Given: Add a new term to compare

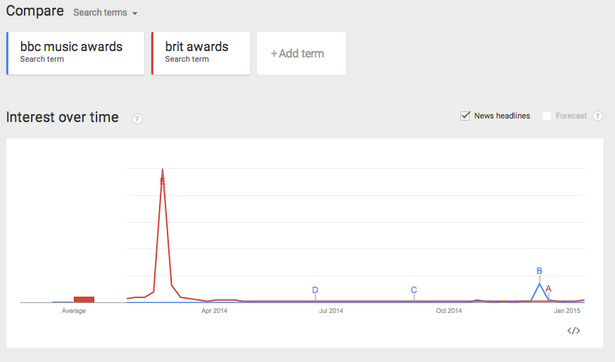Looking at the screenshot, I should [301, 53].
